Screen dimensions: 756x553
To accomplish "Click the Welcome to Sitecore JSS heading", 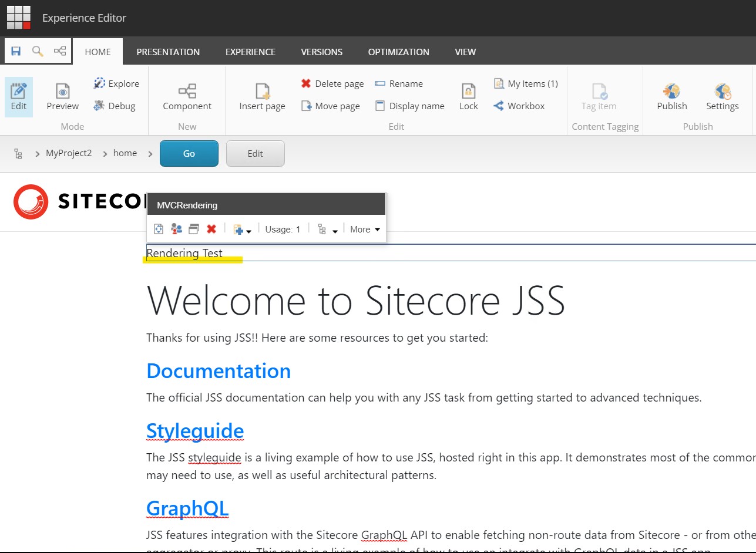I will pos(355,300).
